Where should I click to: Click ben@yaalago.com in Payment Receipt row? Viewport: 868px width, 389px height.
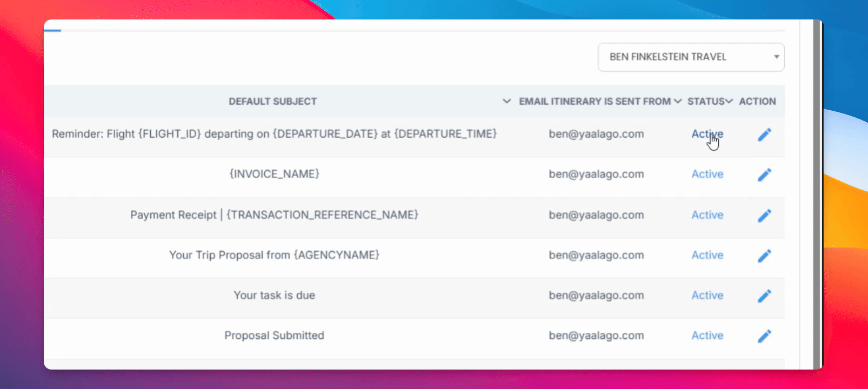pos(596,215)
